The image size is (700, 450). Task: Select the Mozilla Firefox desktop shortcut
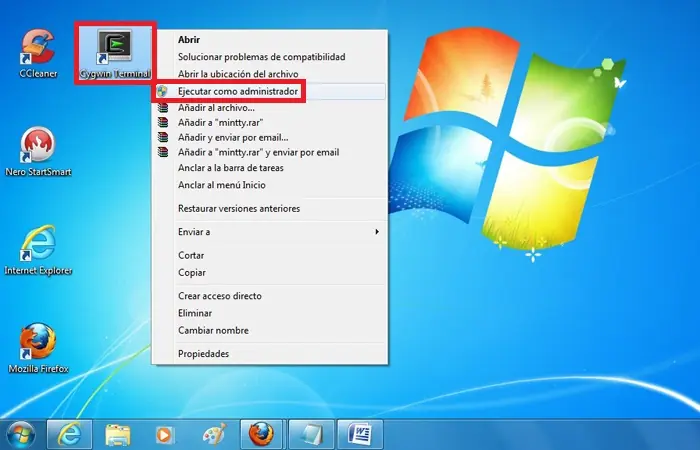click(x=38, y=349)
